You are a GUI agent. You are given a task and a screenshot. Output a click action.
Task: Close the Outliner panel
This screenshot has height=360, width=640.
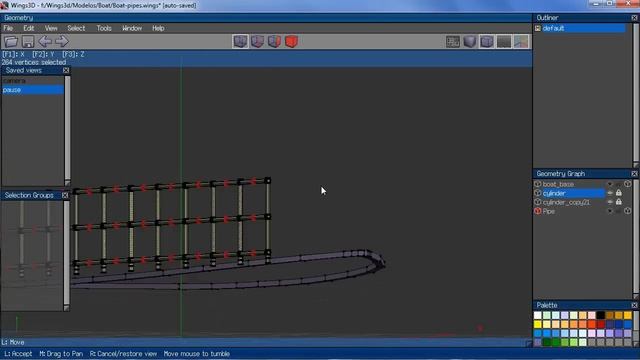634,18
